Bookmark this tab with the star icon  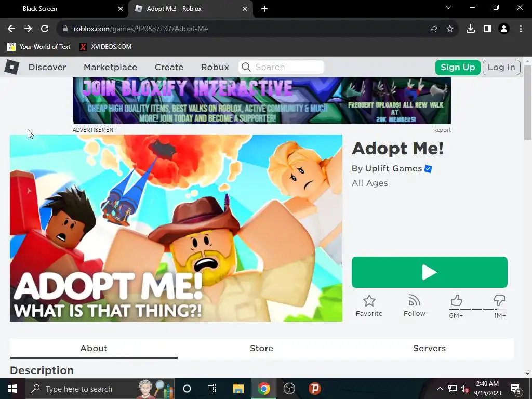click(450, 29)
